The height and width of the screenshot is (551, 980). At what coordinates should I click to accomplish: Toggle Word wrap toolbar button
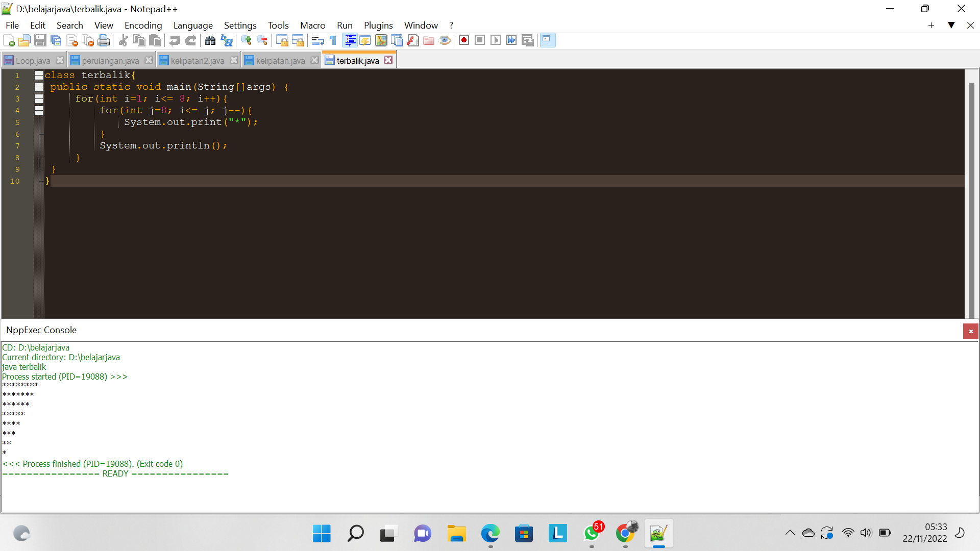point(317,40)
